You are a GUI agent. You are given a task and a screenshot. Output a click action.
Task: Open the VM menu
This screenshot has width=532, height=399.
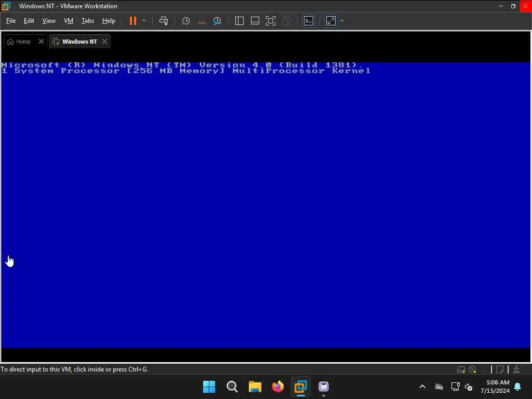[x=69, y=21]
